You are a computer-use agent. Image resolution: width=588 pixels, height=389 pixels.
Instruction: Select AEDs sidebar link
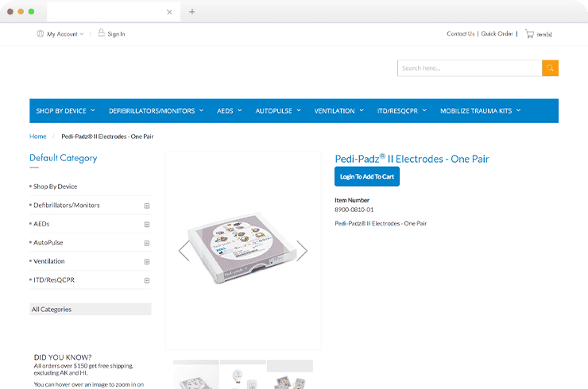[41, 224]
